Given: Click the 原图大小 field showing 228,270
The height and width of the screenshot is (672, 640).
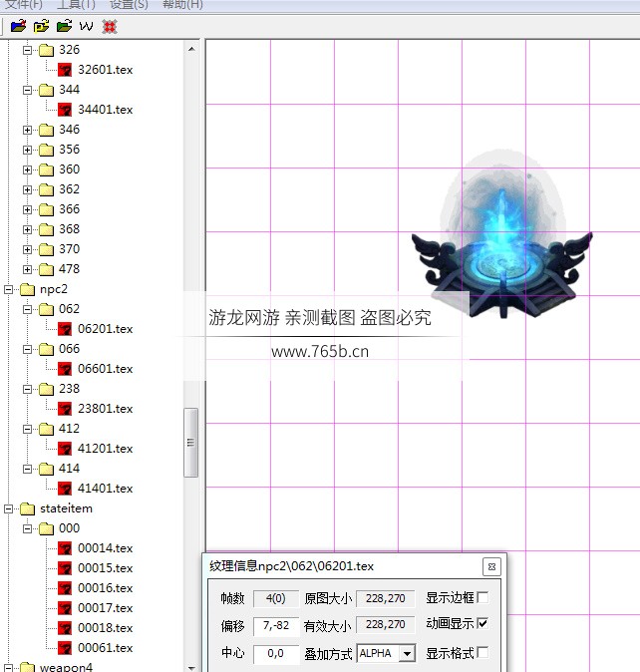Looking at the screenshot, I should tap(385, 598).
